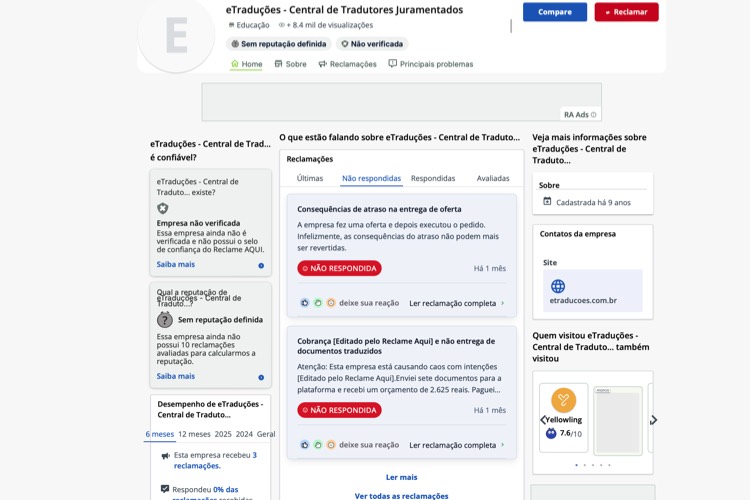Image resolution: width=750 pixels, height=500 pixels.
Task: Click the Yellowling 7.6/10 rating icon
Action: click(x=551, y=433)
